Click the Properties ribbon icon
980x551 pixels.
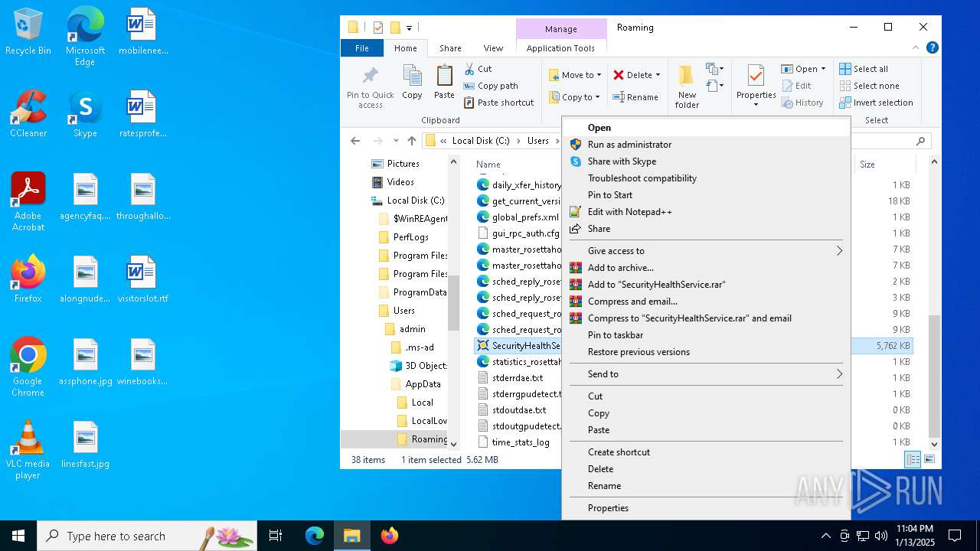[756, 76]
